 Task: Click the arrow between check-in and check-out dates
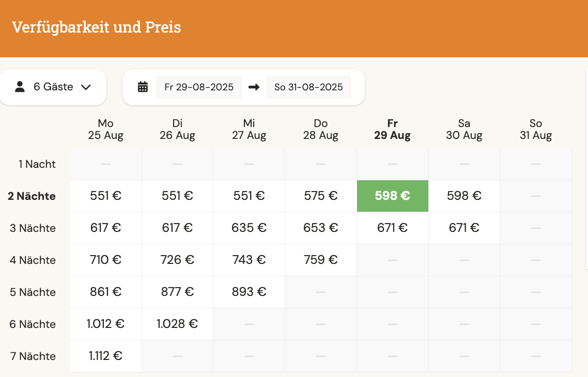[x=254, y=87]
